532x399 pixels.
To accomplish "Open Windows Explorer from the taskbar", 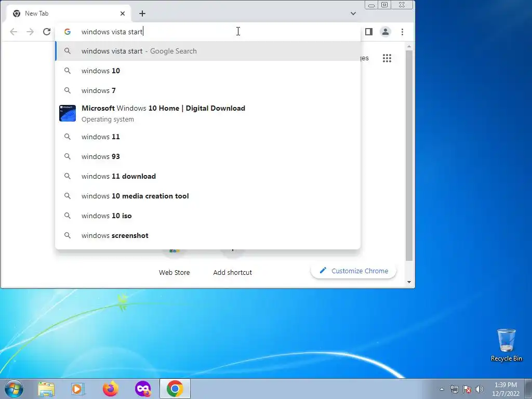I will pos(46,389).
